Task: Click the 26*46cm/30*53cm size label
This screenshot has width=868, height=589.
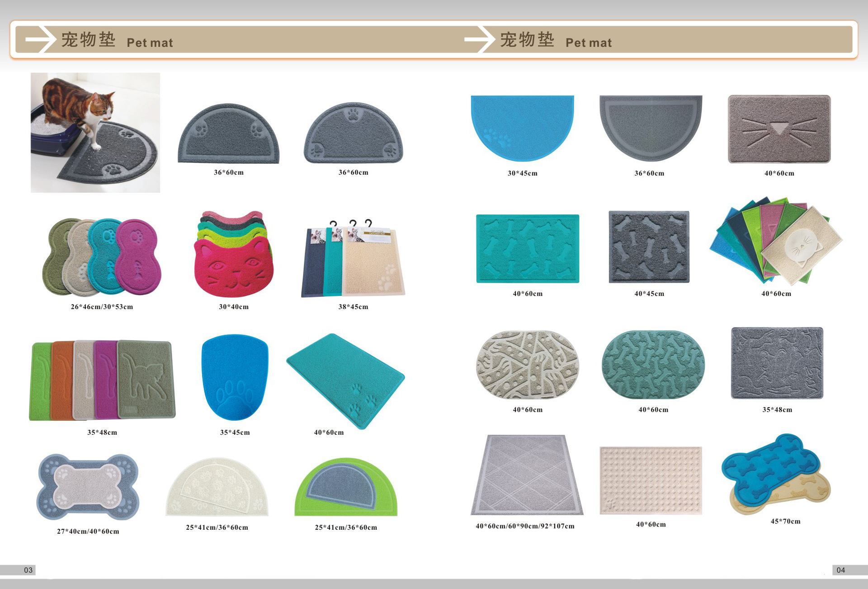Action: (x=102, y=307)
